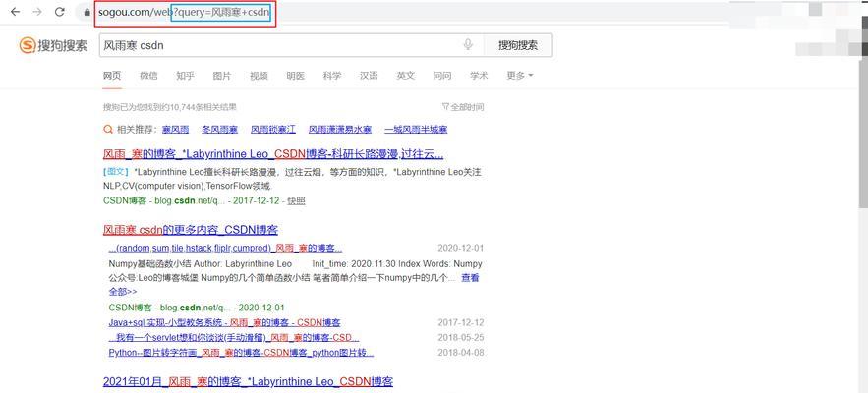Click the 2017-12-12 date beside Java+sql link

(461, 322)
